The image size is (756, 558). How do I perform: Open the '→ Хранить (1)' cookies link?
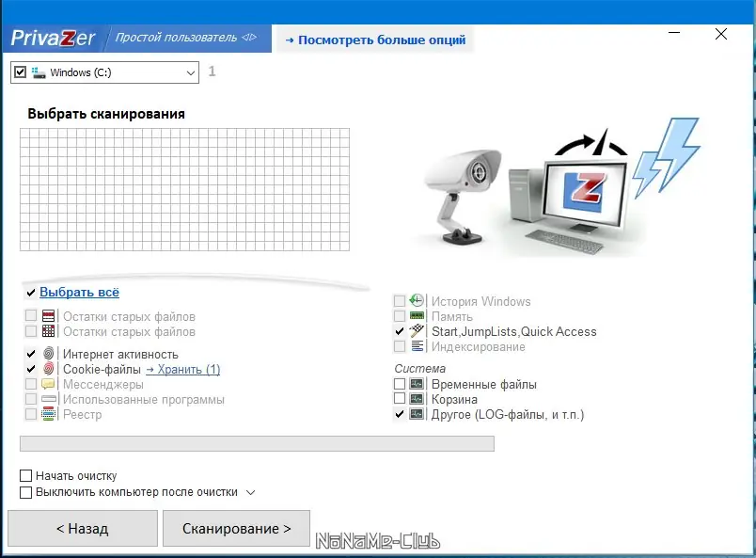pyautogui.click(x=182, y=369)
